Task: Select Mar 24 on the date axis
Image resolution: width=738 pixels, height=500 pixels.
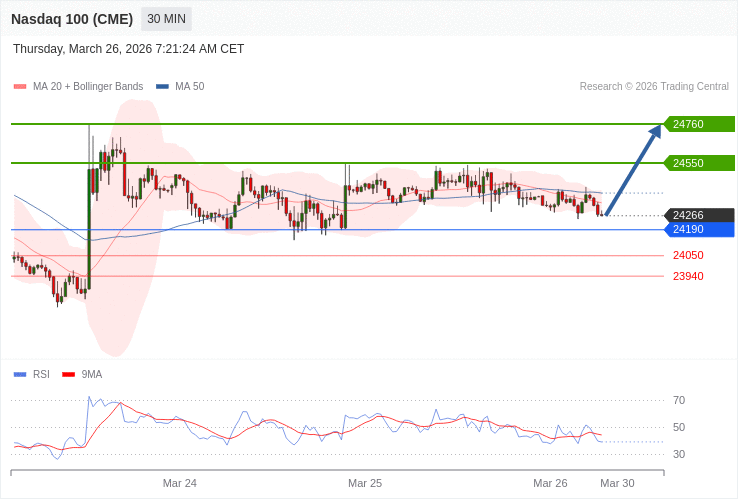Action: click(180, 483)
